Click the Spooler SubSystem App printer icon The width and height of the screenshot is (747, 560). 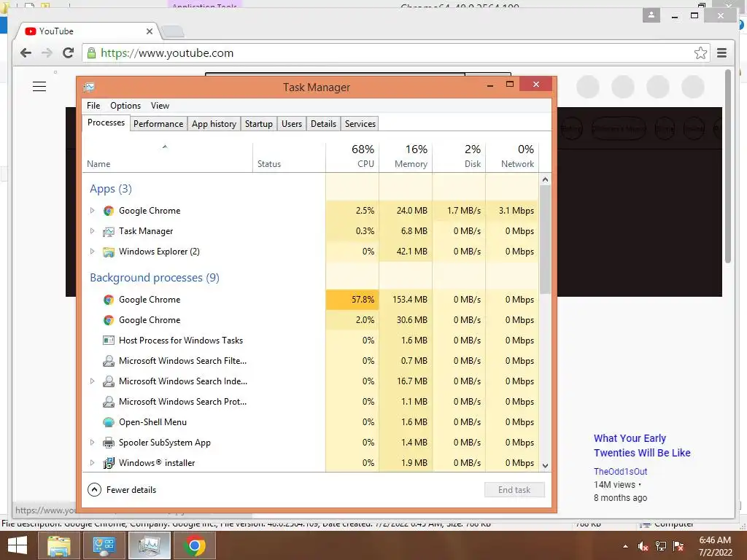(109, 443)
